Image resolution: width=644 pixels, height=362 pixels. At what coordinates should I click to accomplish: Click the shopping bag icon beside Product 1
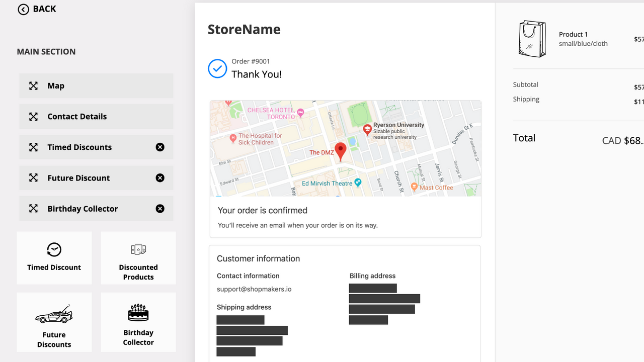point(532,38)
